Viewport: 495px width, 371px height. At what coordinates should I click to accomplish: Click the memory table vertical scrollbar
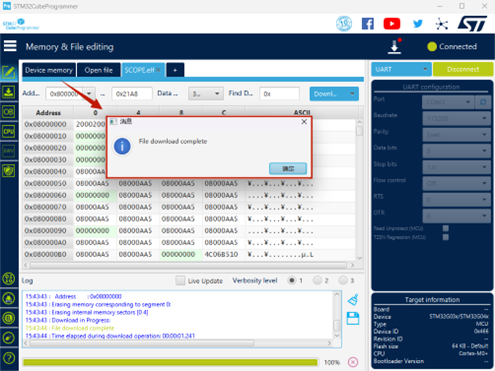(x=359, y=189)
